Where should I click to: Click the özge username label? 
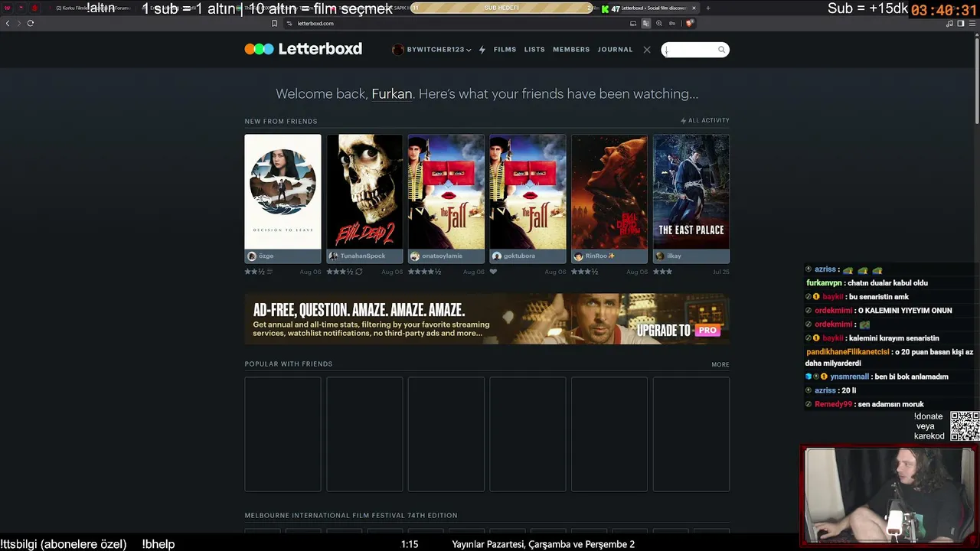(266, 256)
